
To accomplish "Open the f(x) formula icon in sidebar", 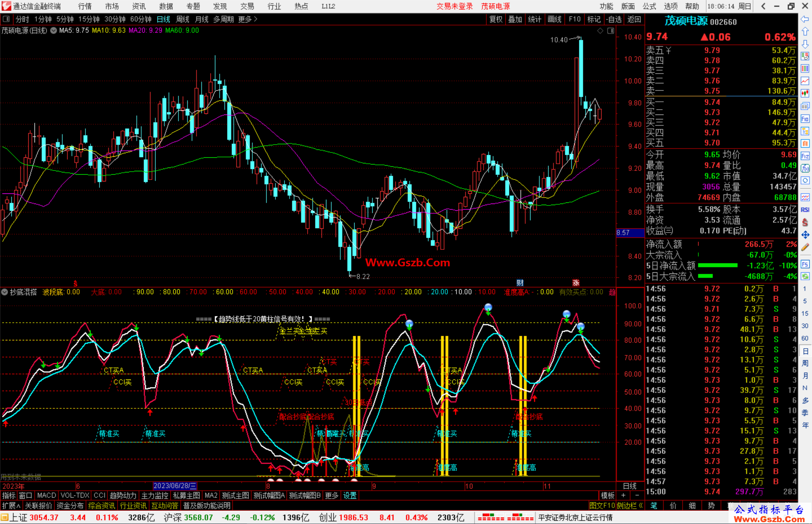I will pyautogui.click(x=805, y=168).
